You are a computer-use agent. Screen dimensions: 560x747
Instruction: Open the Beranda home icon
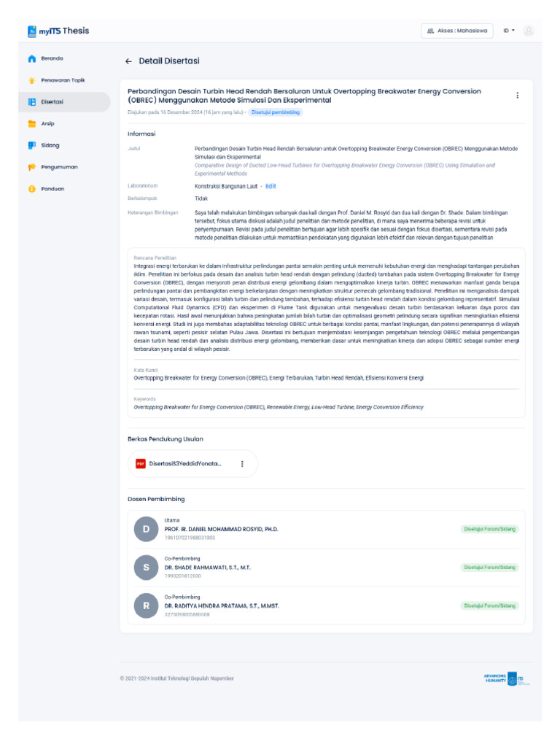pyautogui.click(x=31, y=58)
